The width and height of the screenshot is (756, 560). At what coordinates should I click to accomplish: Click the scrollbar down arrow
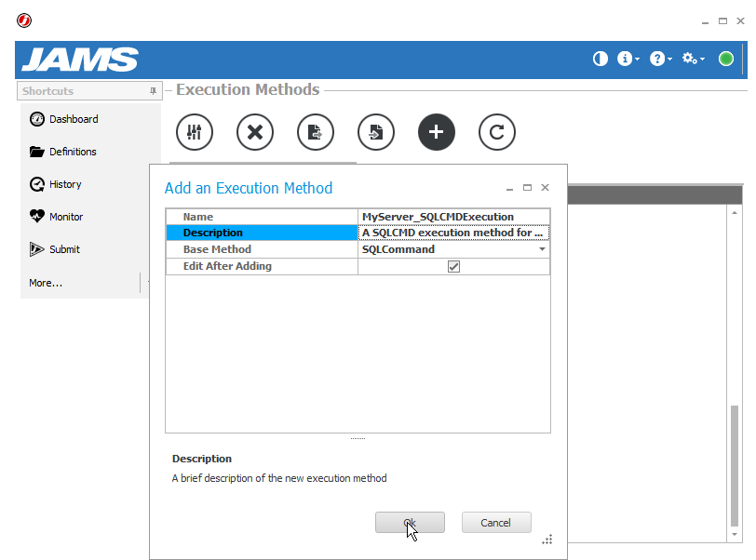[x=735, y=534]
